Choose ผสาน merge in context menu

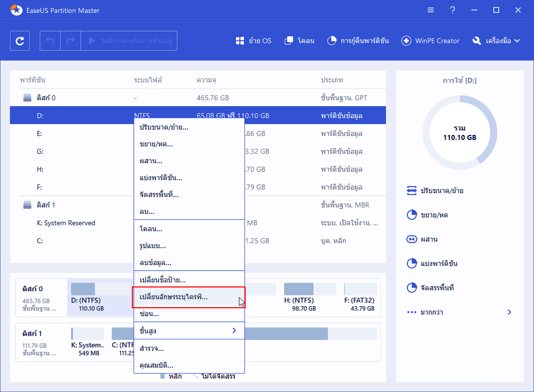click(x=189, y=161)
